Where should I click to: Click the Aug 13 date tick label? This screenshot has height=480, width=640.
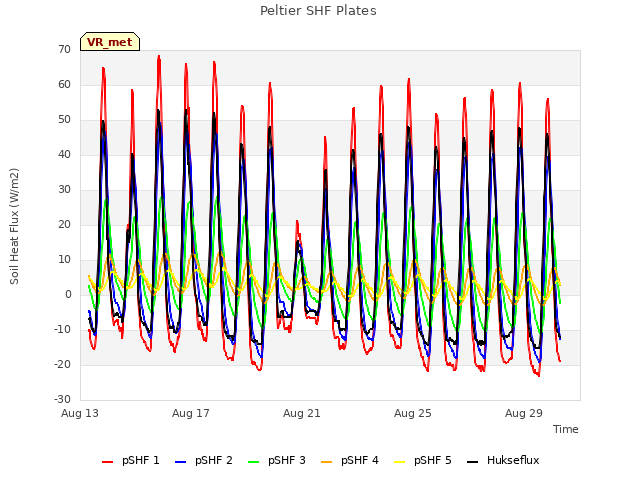click(80, 413)
